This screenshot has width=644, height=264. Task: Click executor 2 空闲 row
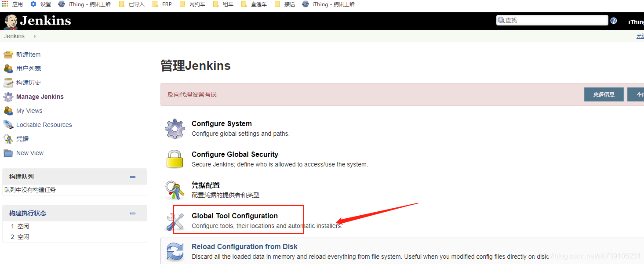point(20,237)
